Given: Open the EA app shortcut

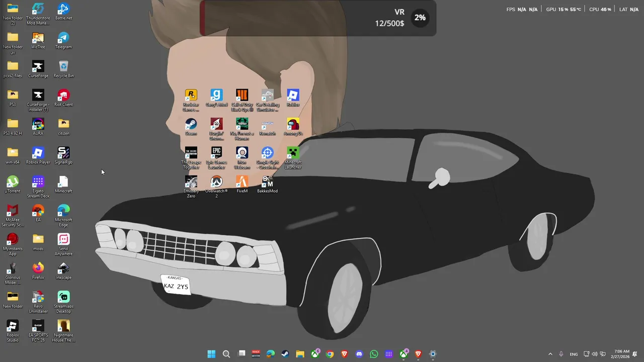Looking at the screenshot, I should [x=38, y=213].
